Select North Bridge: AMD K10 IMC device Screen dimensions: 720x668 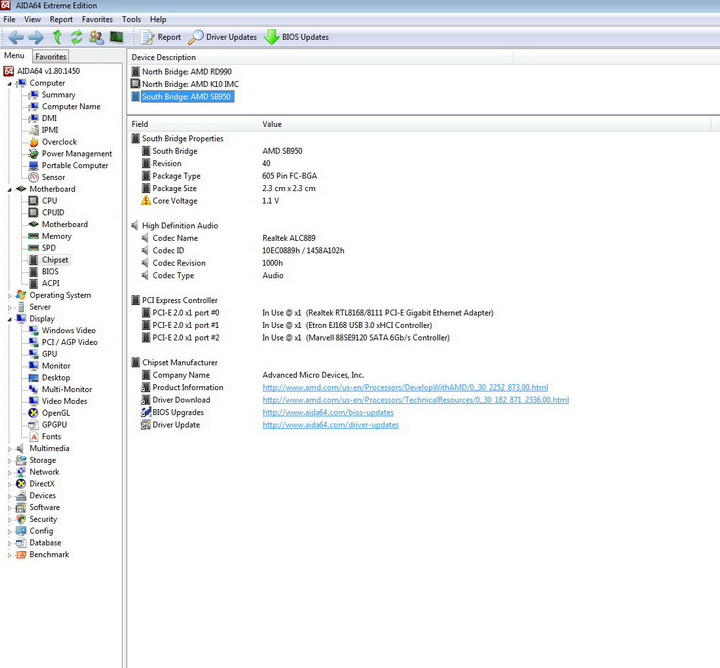pyautogui.click(x=190, y=84)
